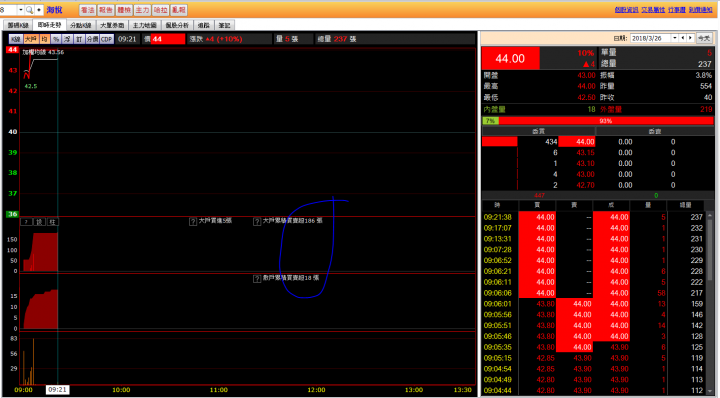Toggle the 分價 price distribution button

[93, 39]
